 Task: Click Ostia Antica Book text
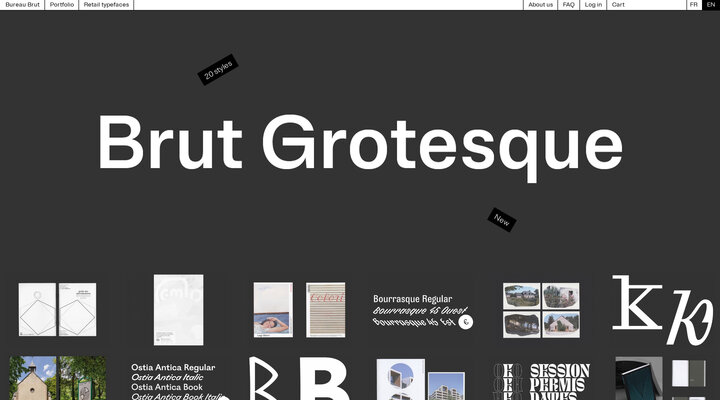167,387
